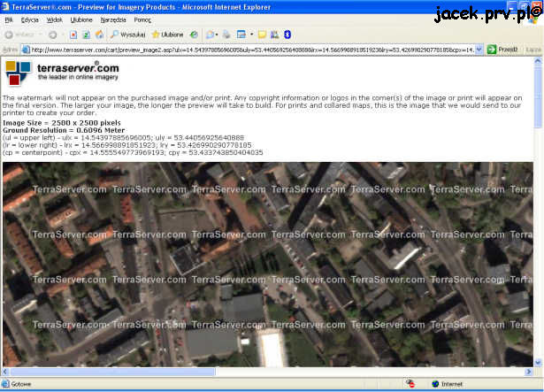This screenshot has width=544, height=392.
Task: Open the Discuss toolbar icon
Action: tap(263, 35)
